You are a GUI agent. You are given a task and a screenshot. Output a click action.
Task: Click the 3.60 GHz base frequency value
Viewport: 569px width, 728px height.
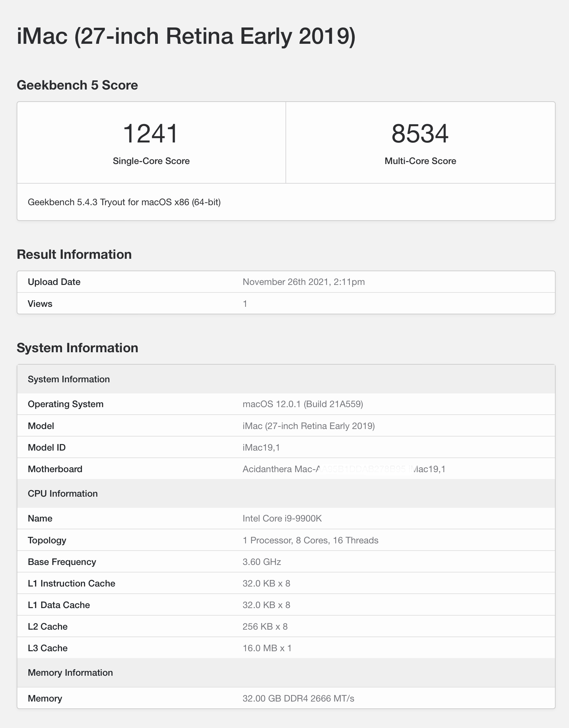pos(262,562)
